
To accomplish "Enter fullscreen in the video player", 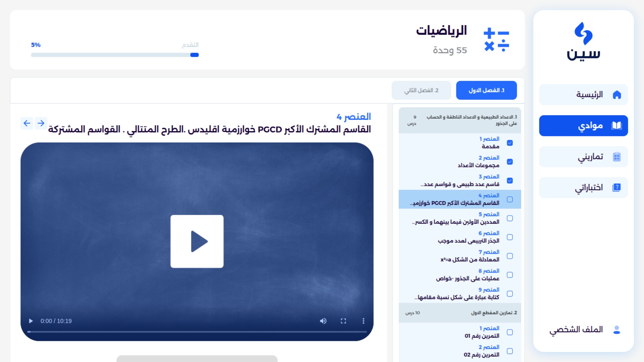I will [343, 321].
